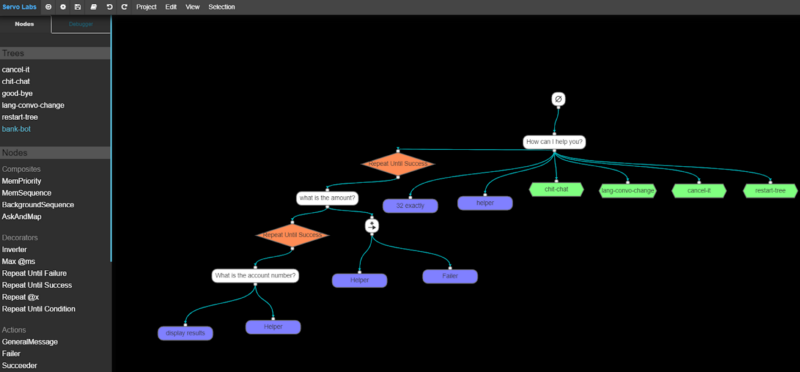Click the save disk icon in toolbar
This screenshot has height=372, width=800.
tap(78, 7)
